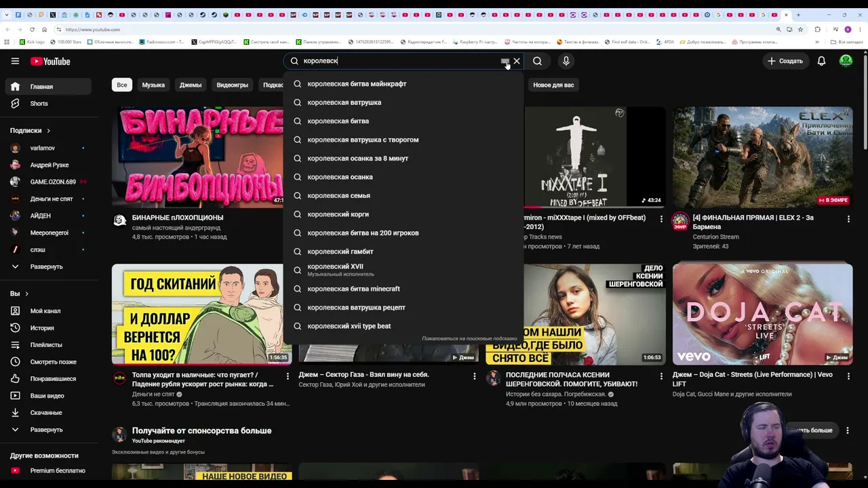The image size is (868, 488).
Task: Open Смотреть позже in the sidebar
Action: pyautogui.click(x=49, y=362)
